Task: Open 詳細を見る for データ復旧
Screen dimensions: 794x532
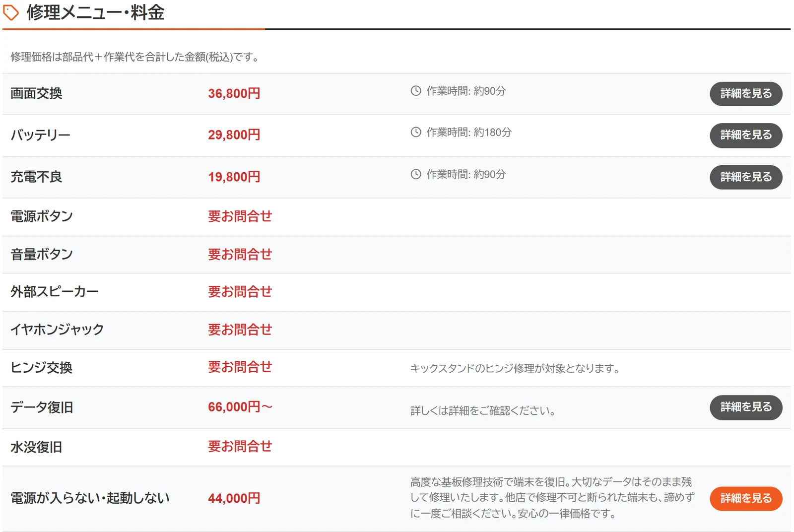Action: pos(746,407)
